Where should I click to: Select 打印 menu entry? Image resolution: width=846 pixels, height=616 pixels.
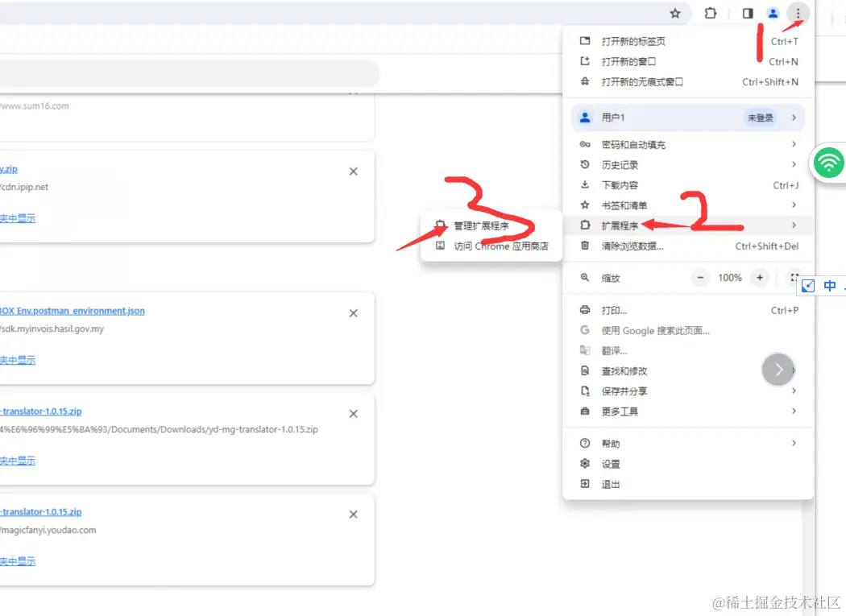coord(688,311)
